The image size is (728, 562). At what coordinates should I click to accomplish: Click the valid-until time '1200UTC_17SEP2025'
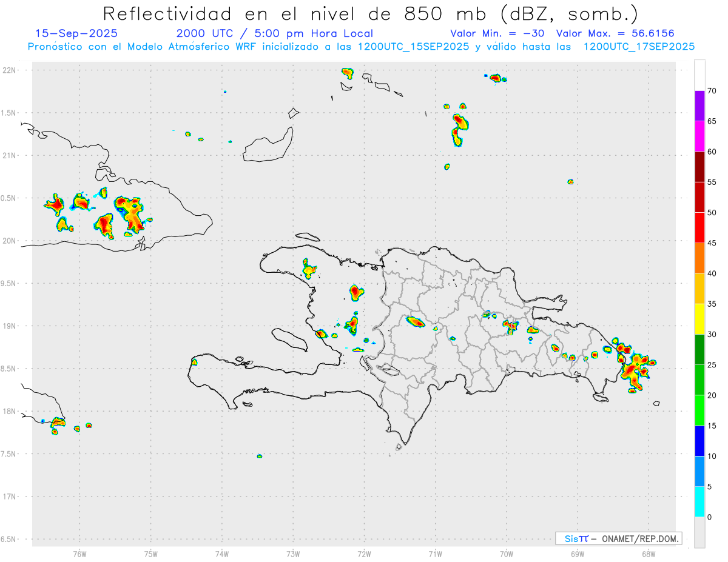(639, 47)
